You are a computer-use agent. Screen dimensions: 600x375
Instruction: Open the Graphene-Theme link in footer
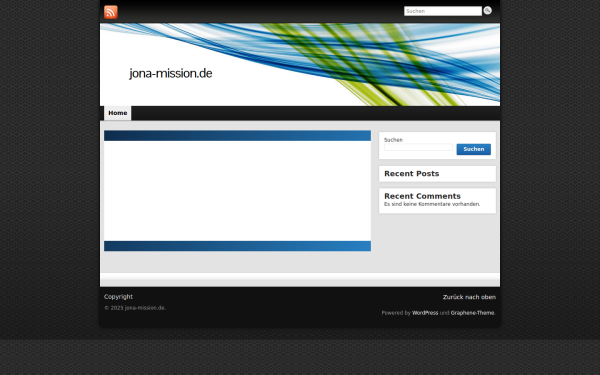472,313
